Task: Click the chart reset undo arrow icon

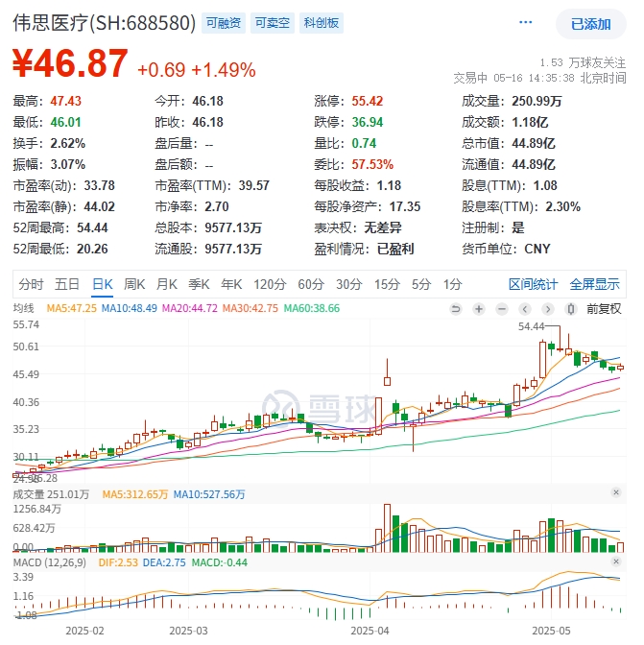Action: tap(456, 308)
